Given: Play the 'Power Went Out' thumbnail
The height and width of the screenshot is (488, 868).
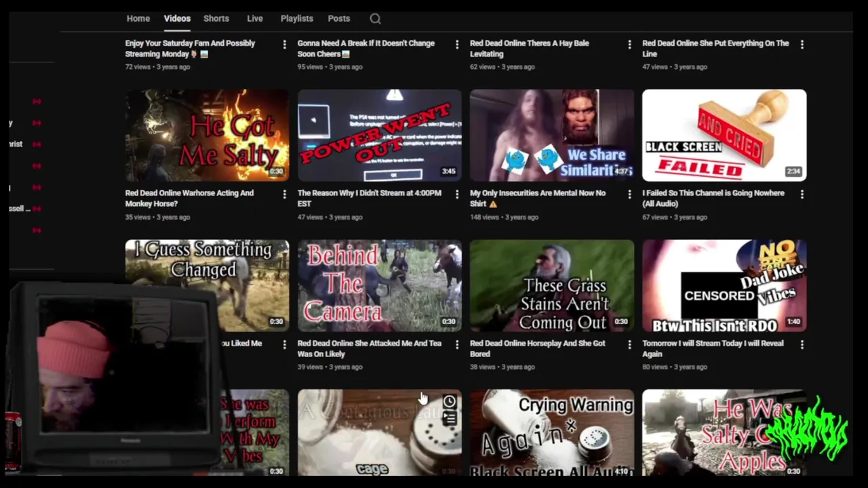Looking at the screenshot, I should point(380,136).
